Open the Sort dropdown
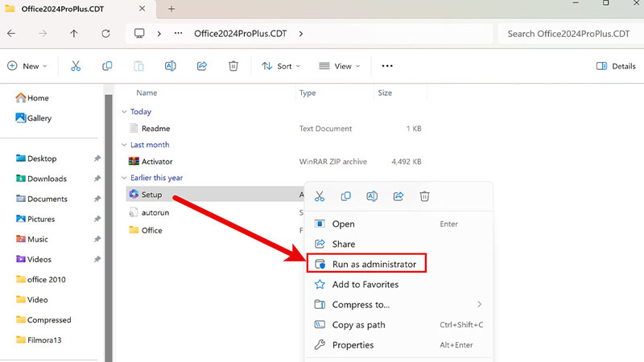 [281, 66]
